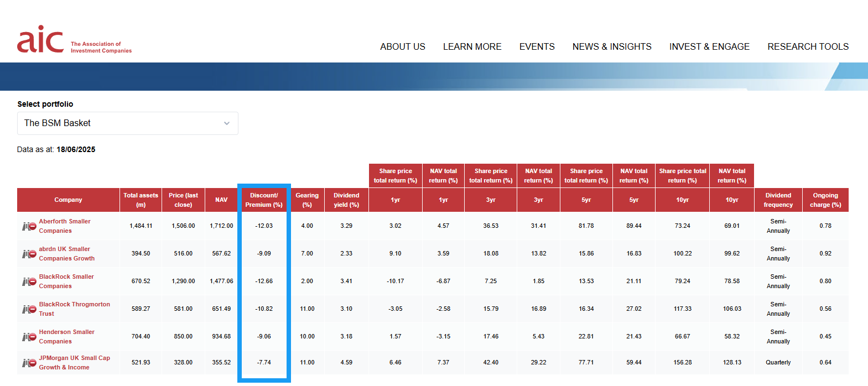868x386 pixels.
Task: Sort by the Total assets (m) column header
Action: pos(141,200)
